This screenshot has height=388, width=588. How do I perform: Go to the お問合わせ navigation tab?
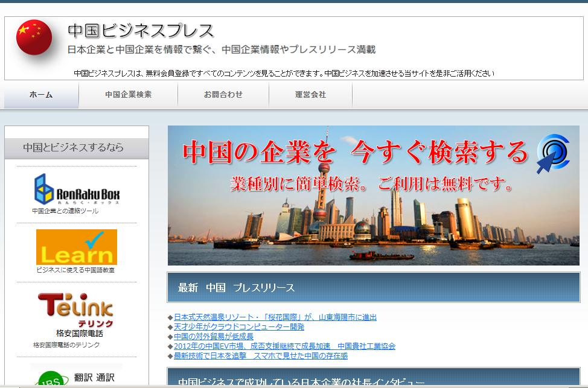[223, 95]
